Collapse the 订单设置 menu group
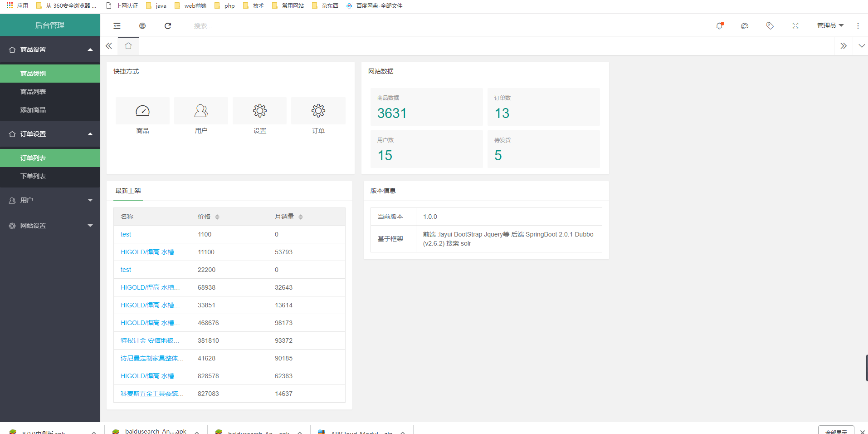This screenshot has height=434, width=868. click(50, 134)
